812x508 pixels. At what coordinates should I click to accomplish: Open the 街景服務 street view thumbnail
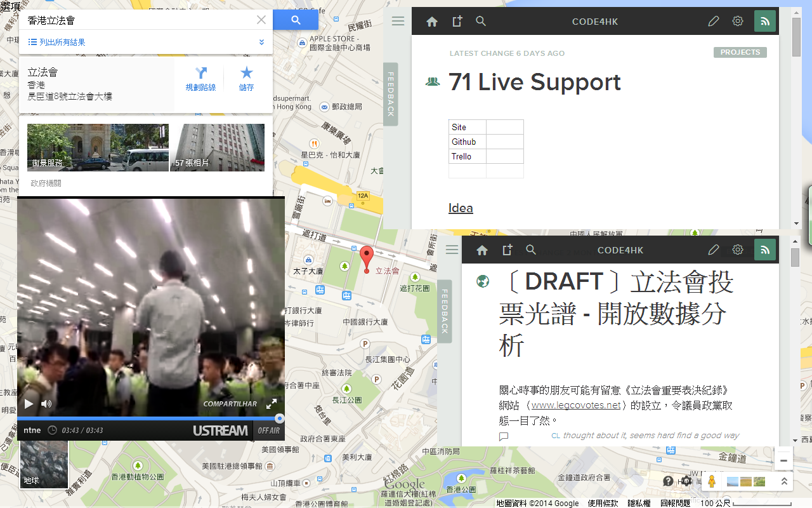click(98, 147)
